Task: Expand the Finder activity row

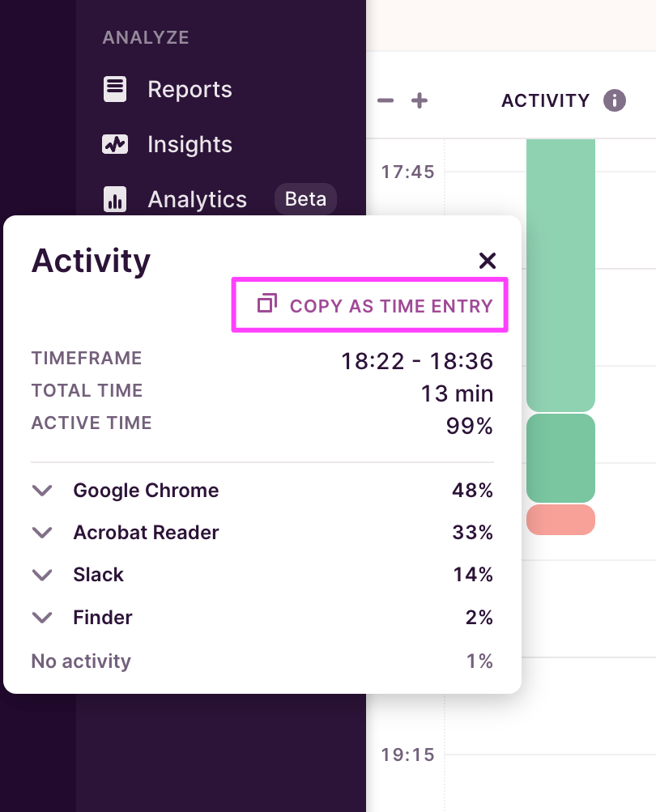Action: tap(42, 618)
